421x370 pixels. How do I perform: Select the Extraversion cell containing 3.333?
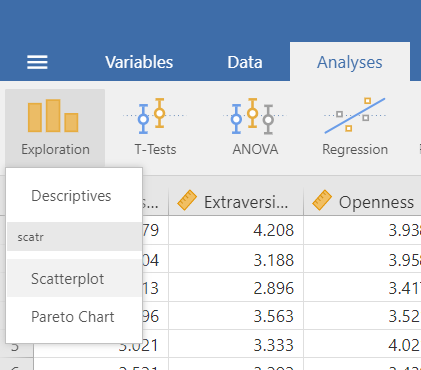236,345
